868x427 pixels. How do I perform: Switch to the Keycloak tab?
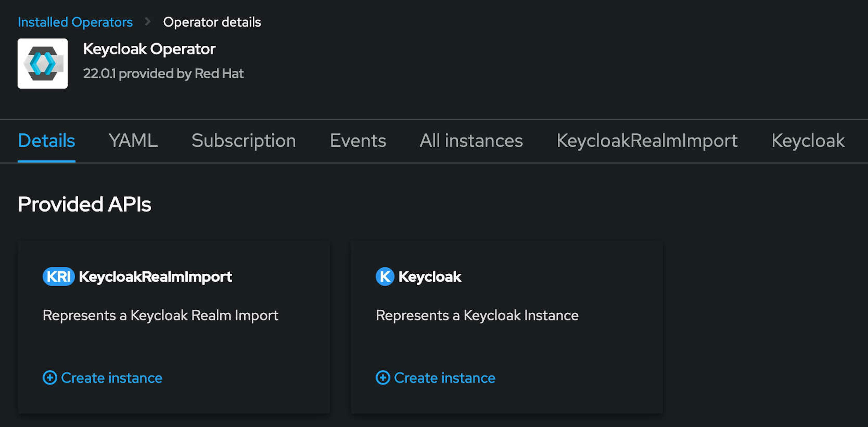[x=808, y=140]
